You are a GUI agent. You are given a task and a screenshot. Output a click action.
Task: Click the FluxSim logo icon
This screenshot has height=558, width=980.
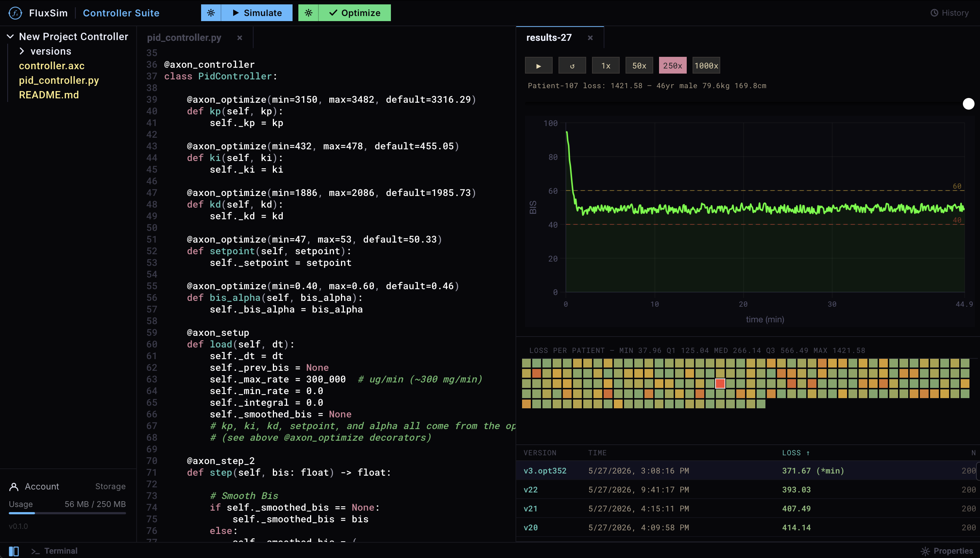[15, 13]
